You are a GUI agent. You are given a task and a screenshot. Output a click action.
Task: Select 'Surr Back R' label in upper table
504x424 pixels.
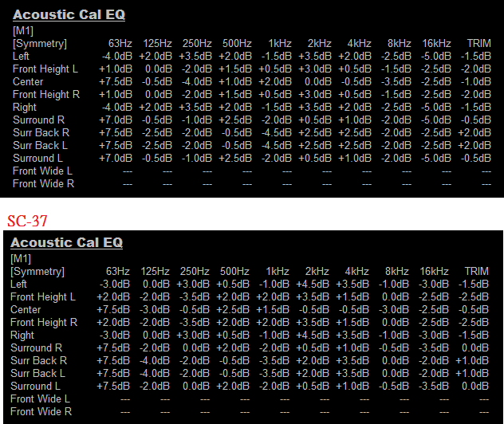click(41, 133)
